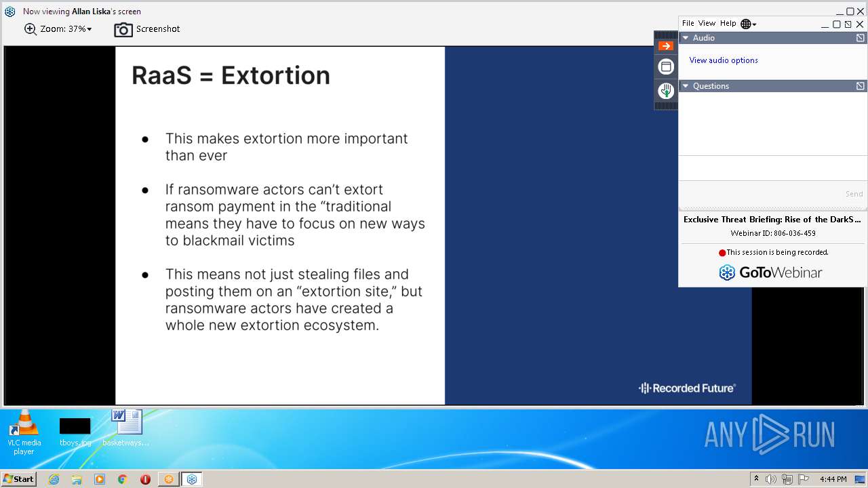Click the GoToWebinar logo in control panel

tap(770, 272)
